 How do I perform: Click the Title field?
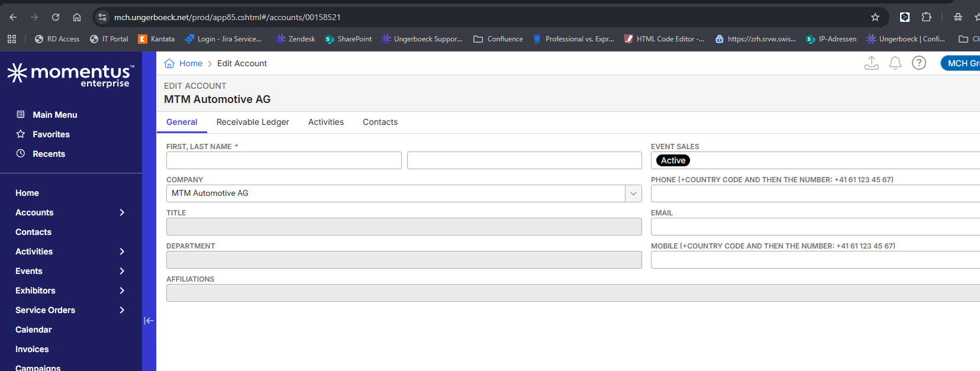click(x=404, y=227)
